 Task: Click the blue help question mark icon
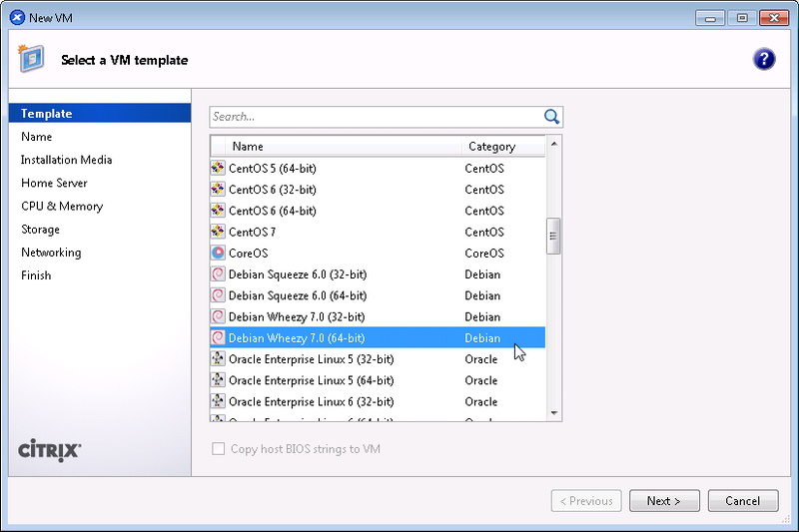click(764, 60)
